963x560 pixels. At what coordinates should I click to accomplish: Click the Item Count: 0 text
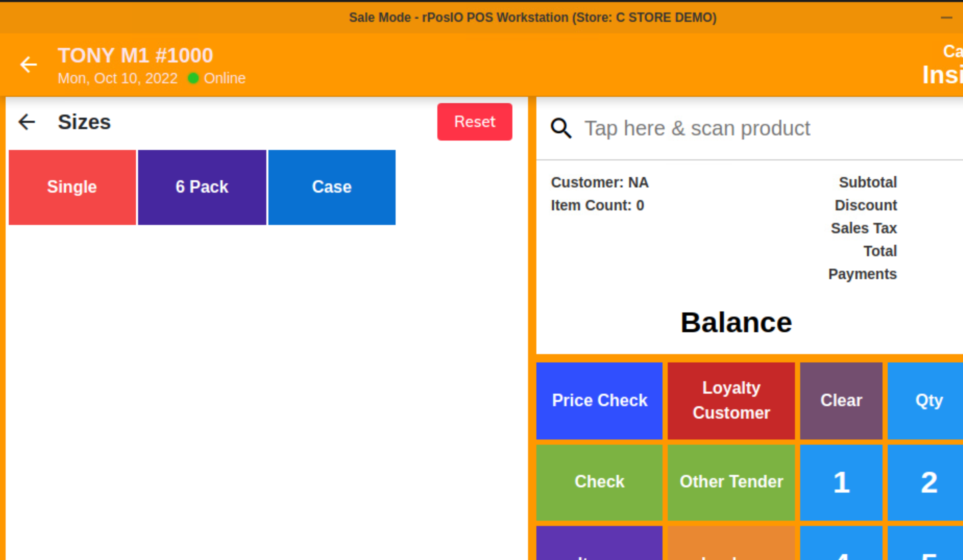[597, 206]
